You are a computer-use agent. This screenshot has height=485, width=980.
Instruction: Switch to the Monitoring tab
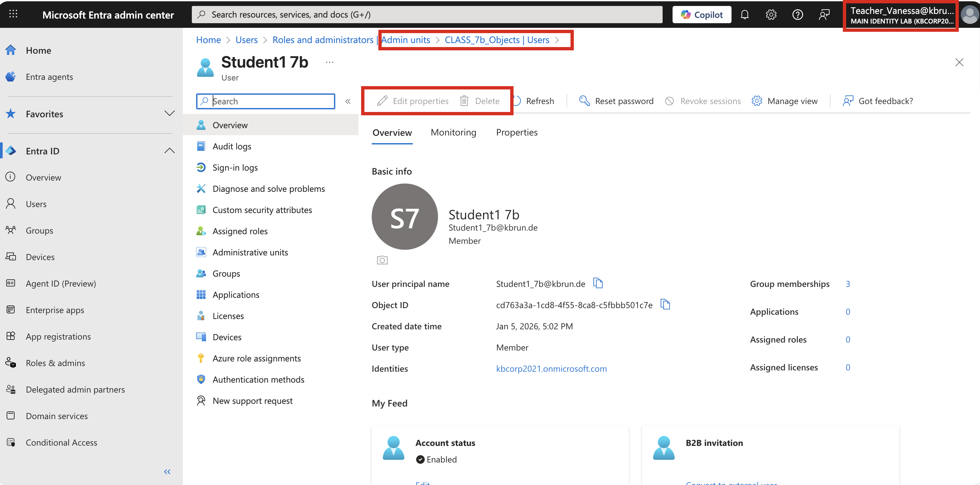point(453,133)
